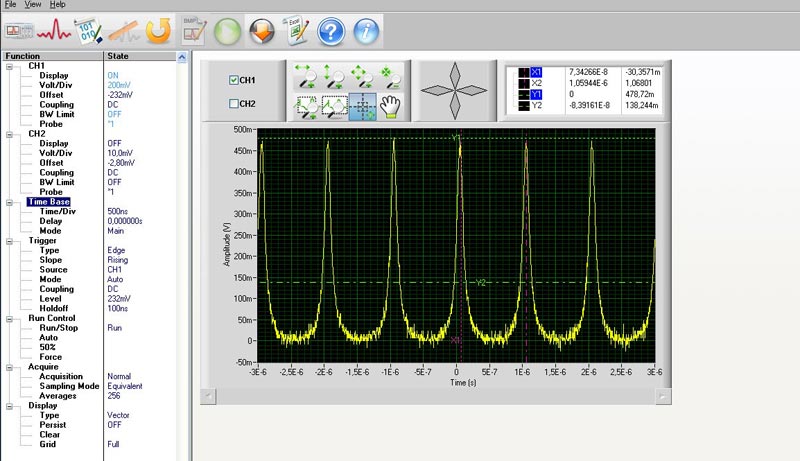Select the Time Base tree item
Image resolution: width=800 pixels, height=461 pixels.
coord(48,202)
